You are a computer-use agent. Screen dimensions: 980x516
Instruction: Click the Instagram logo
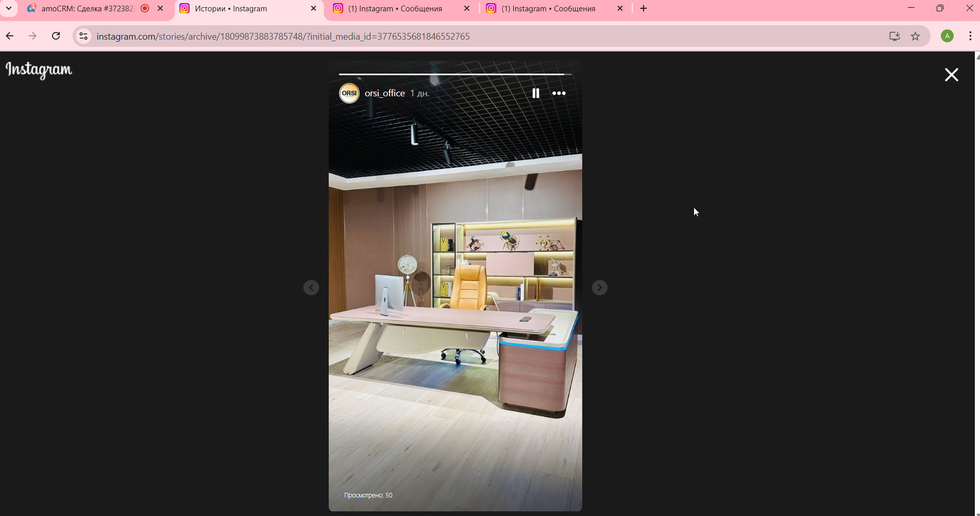[x=39, y=70]
